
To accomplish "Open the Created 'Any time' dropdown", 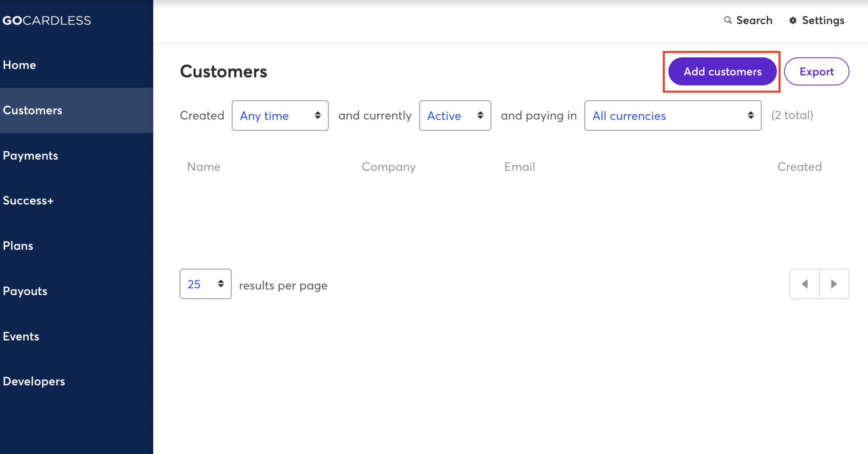I will 280,116.
